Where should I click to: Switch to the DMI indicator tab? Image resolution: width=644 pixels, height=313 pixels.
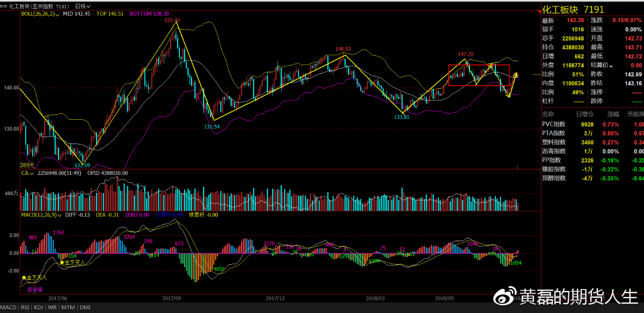click(x=85, y=307)
